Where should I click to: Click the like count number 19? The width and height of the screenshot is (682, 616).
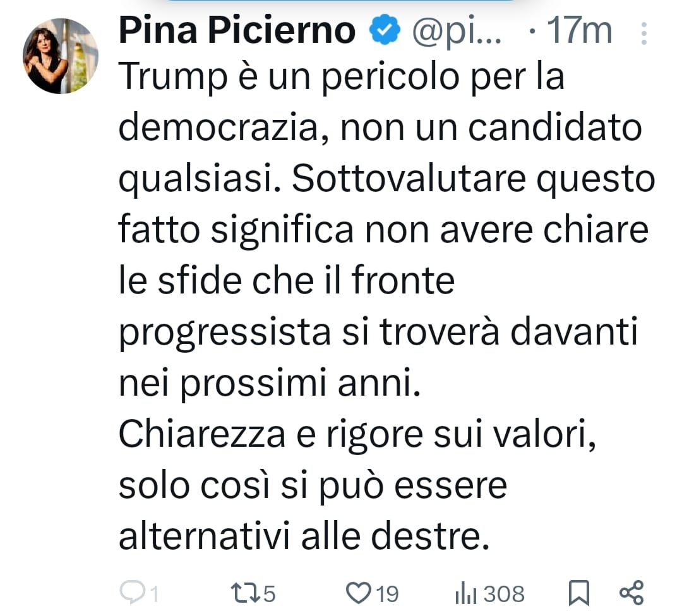[386, 593]
